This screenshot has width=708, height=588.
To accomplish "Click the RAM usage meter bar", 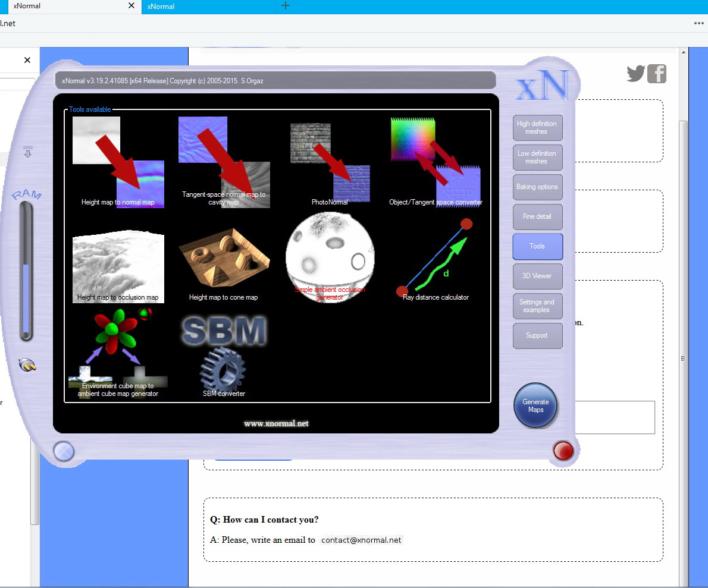I will pos(26,271).
